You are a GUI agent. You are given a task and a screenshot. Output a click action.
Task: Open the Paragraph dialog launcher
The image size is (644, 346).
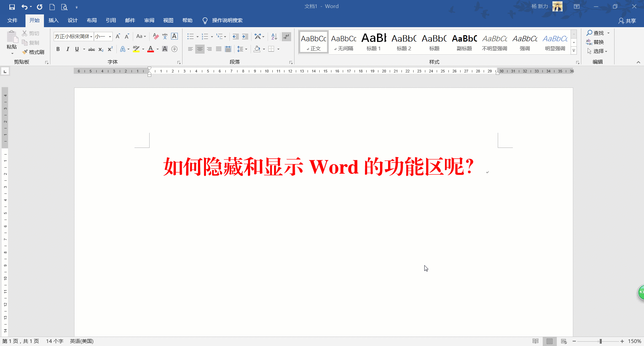291,63
